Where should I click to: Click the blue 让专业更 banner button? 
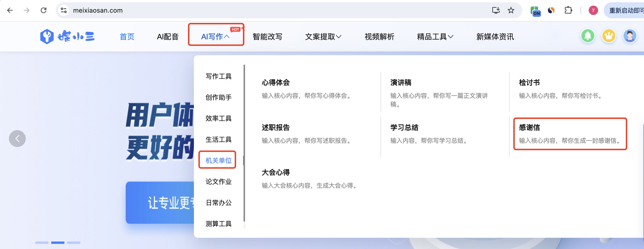click(x=160, y=203)
